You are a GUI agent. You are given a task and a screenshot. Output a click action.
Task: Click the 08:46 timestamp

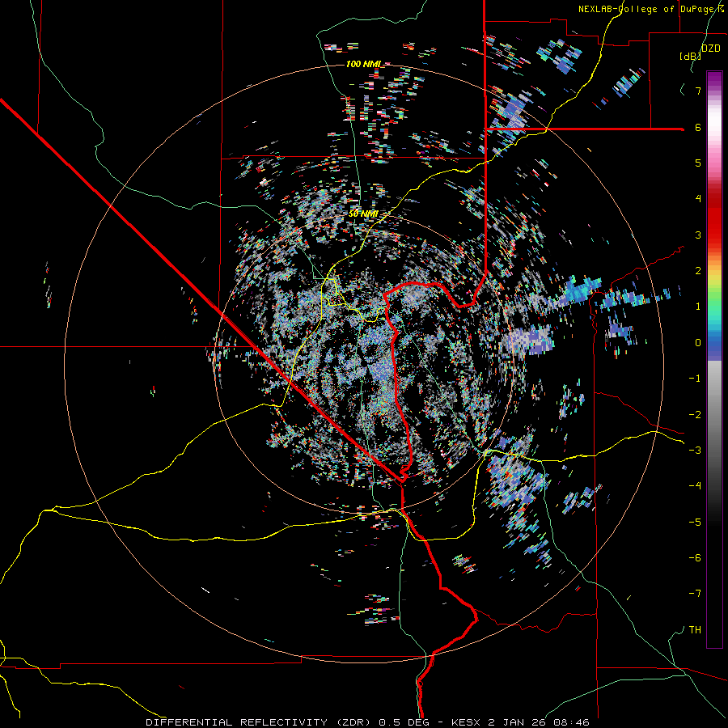(572, 722)
